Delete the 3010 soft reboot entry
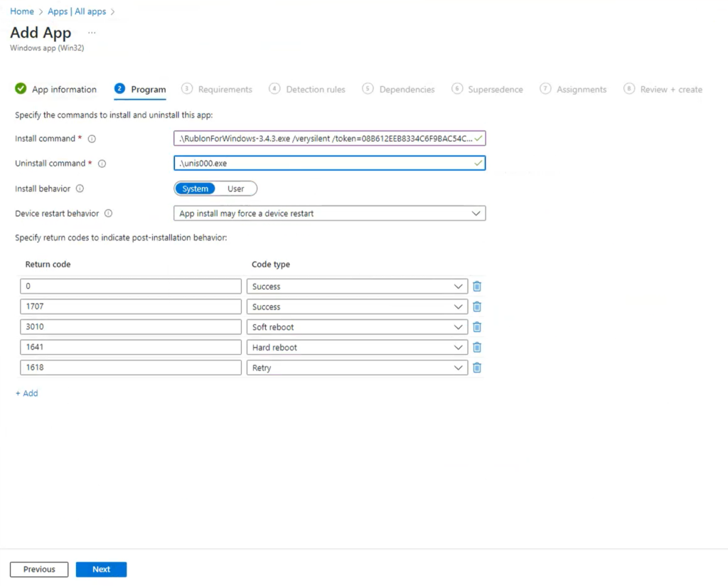Screen dimensions: 728x586 coord(477,327)
